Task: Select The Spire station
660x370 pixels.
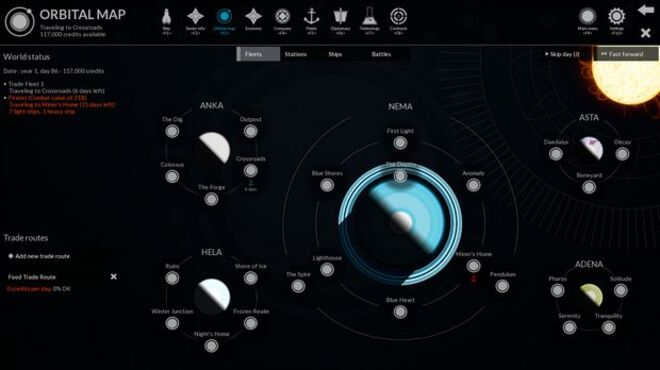Action: click(x=298, y=286)
